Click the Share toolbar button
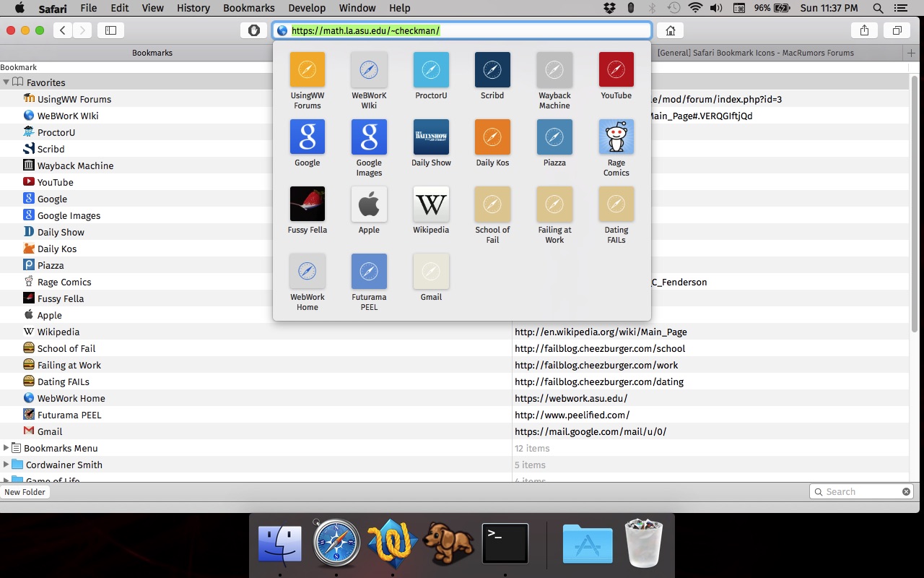This screenshot has width=924, height=578. click(864, 30)
